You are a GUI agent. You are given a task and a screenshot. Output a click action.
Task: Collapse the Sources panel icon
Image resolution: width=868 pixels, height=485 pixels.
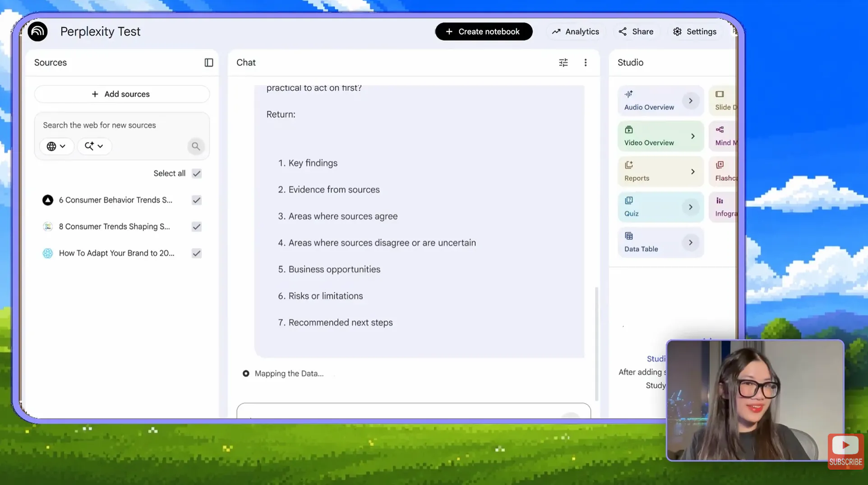coord(208,63)
